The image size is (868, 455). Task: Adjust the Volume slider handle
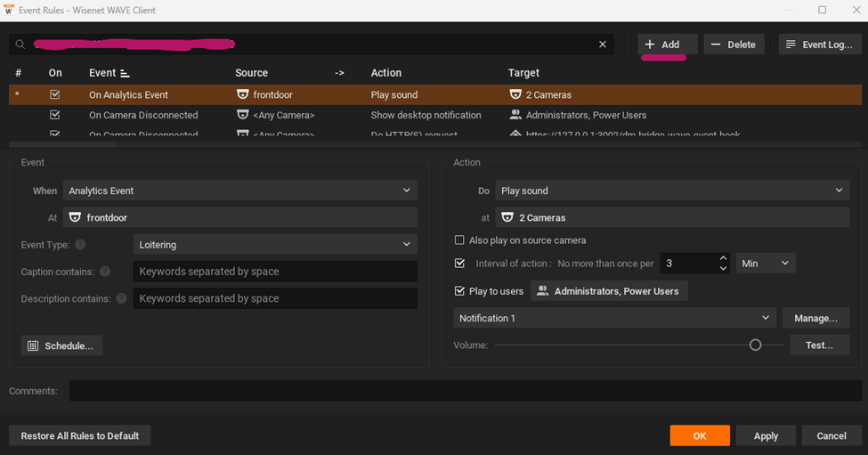click(755, 345)
